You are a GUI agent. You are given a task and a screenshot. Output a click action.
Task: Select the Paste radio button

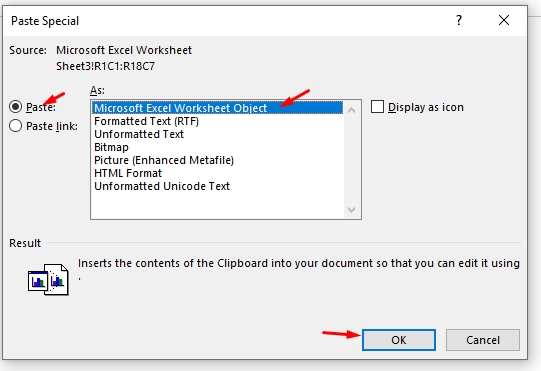[x=16, y=107]
